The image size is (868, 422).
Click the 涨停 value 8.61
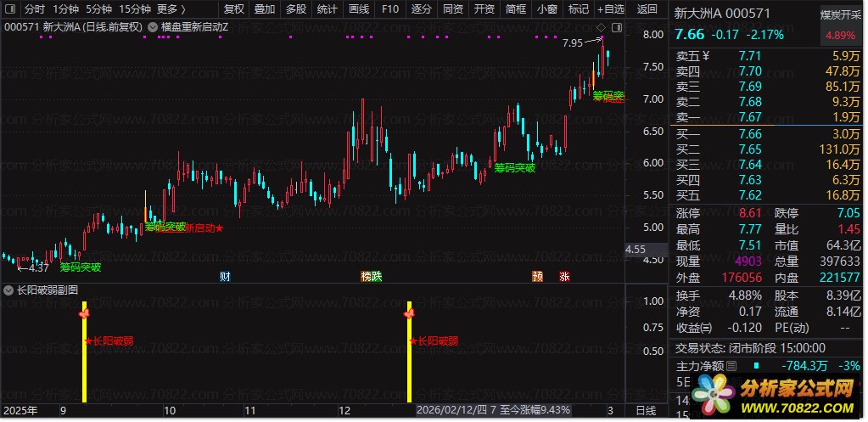(750, 213)
